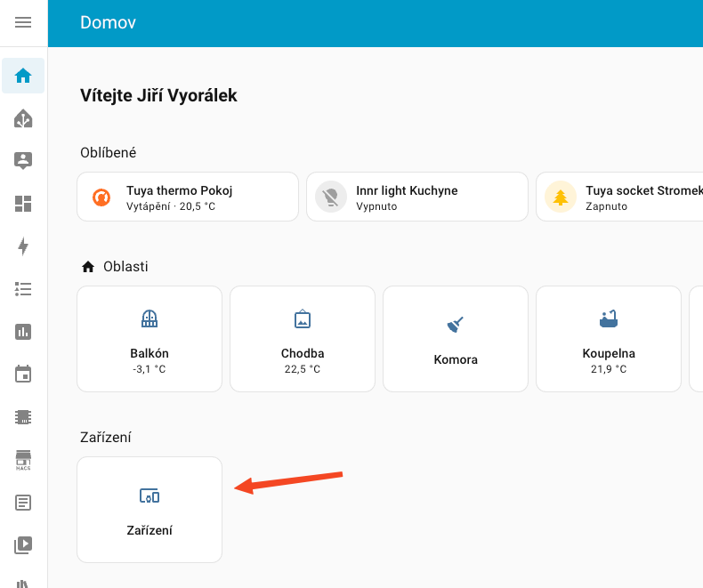Open the Innr light Kuchyne card

tap(417, 197)
